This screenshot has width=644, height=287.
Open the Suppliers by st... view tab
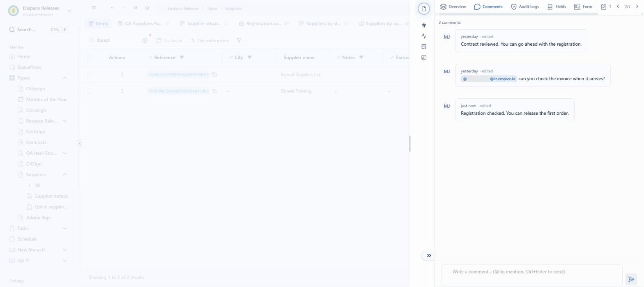coord(324,23)
